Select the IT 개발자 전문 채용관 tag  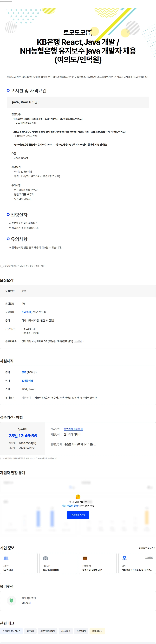click(12, 631)
